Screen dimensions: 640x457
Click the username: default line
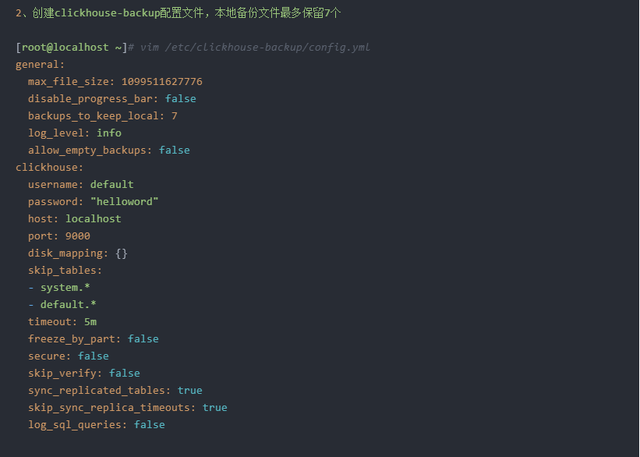(x=80, y=184)
